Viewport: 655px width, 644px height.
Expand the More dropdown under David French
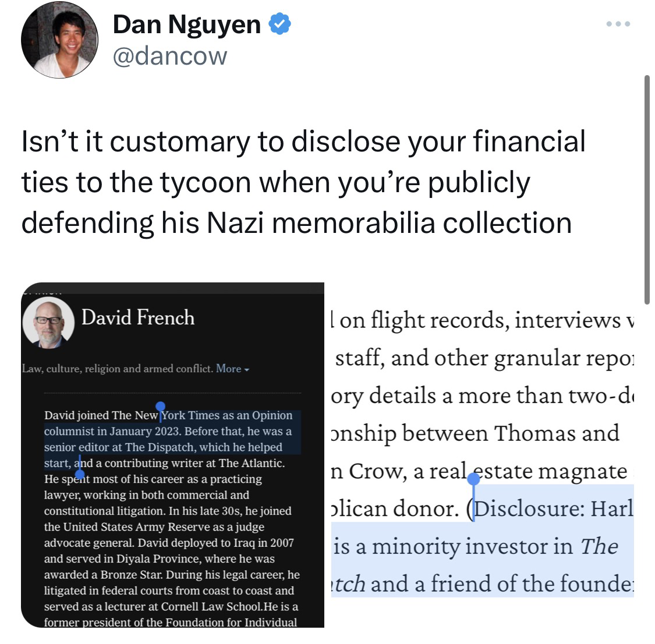pos(232,369)
